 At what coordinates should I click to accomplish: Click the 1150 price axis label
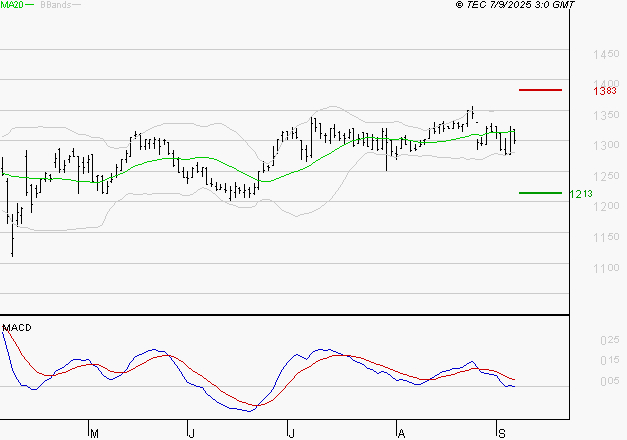click(x=606, y=237)
